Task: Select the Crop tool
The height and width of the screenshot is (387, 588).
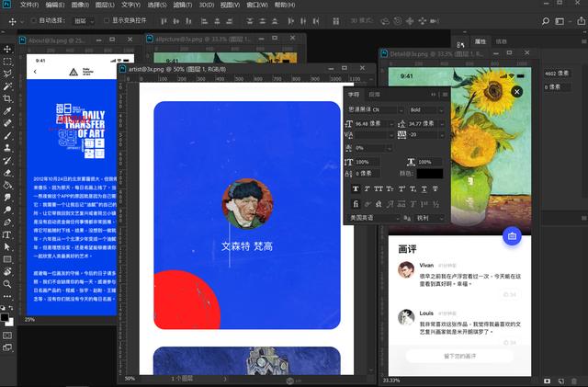Action: (x=7, y=98)
